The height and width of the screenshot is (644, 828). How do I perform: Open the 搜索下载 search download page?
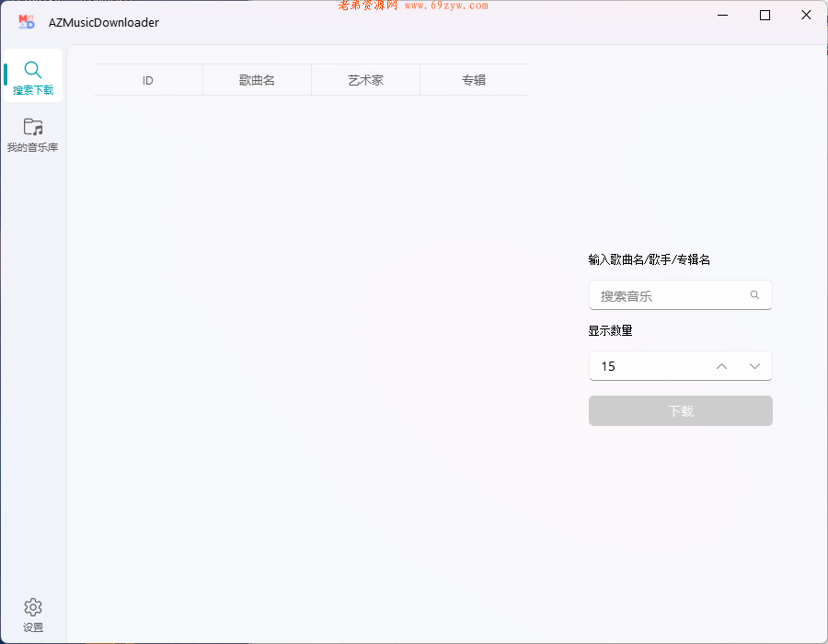tap(33, 75)
